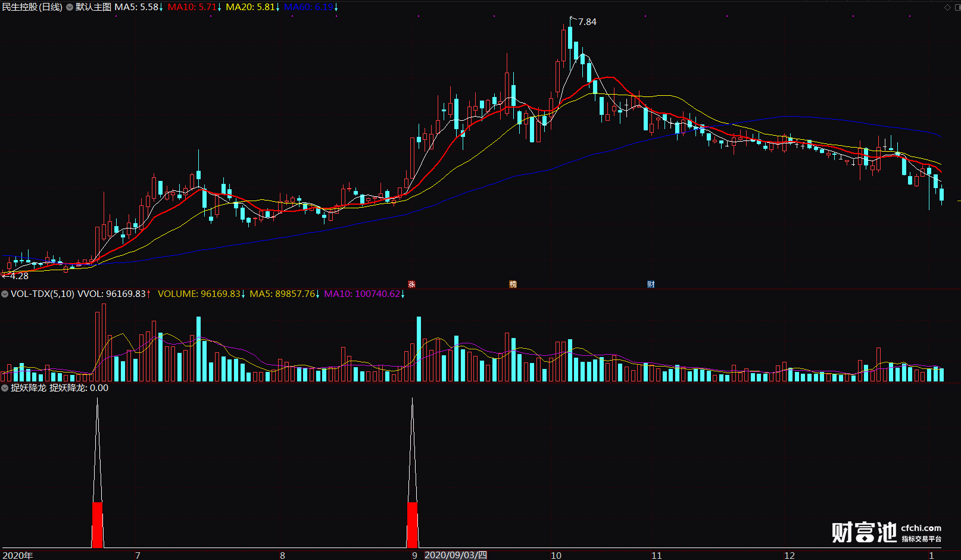Click the diamond icon in the top-right corner

coord(948,7)
